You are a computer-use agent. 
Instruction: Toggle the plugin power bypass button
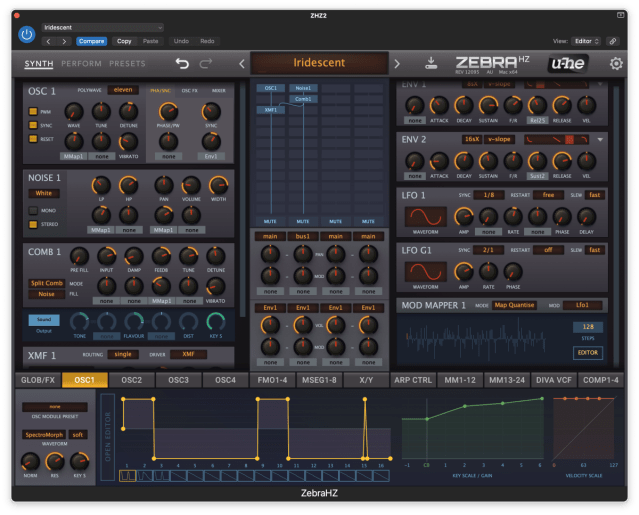pos(27,34)
